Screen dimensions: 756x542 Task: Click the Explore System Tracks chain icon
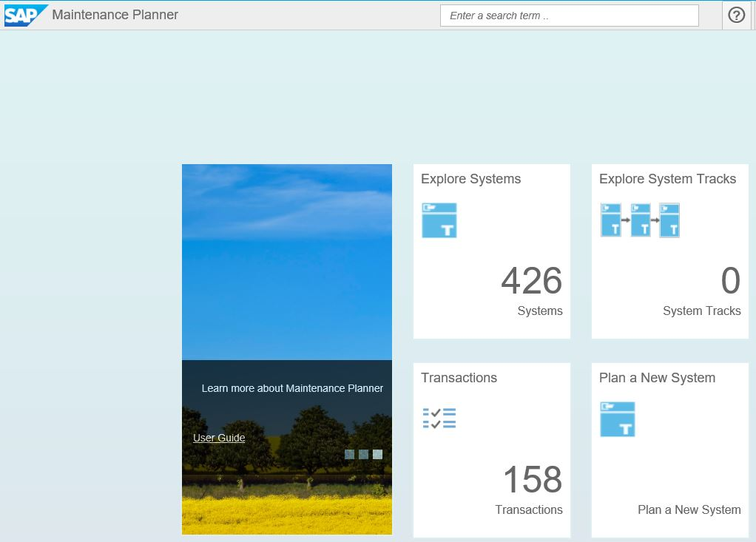click(x=640, y=220)
